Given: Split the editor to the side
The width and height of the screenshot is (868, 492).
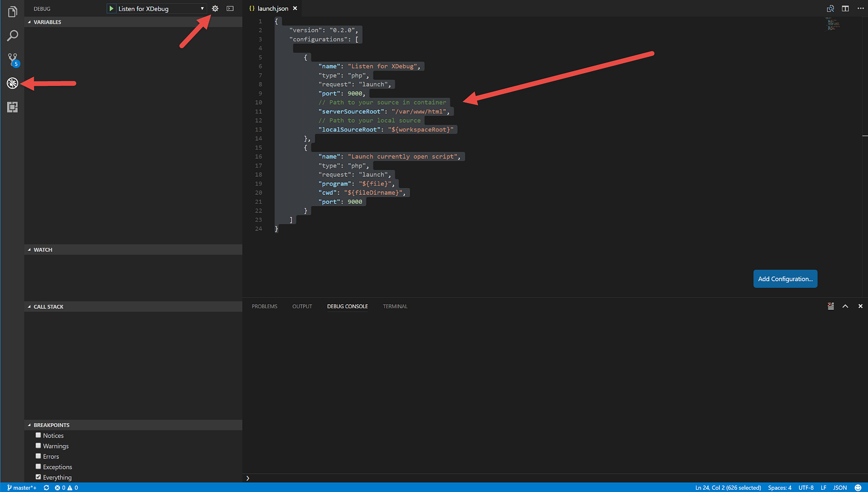Looking at the screenshot, I should pos(845,9).
